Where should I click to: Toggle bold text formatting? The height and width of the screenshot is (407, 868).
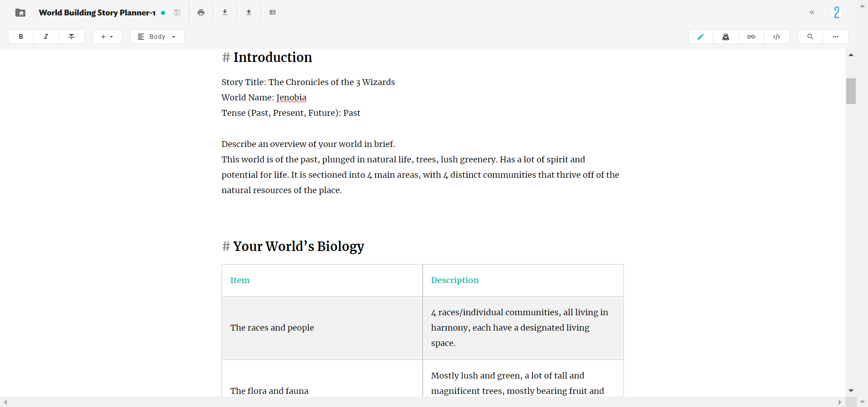pos(21,37)
